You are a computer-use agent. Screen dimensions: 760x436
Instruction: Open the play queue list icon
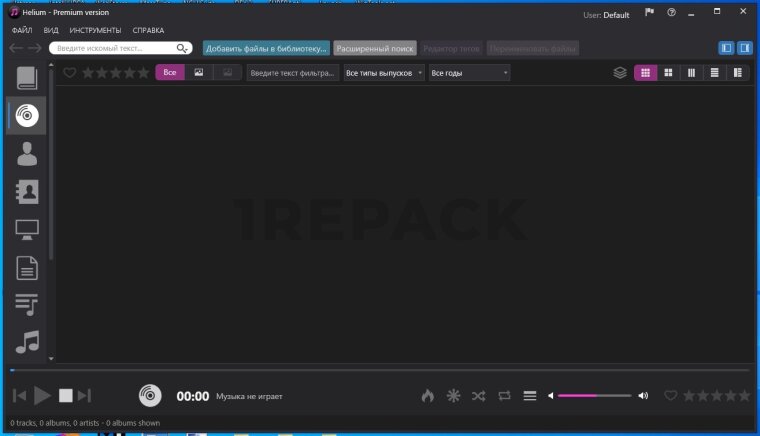tap(530, 396)
